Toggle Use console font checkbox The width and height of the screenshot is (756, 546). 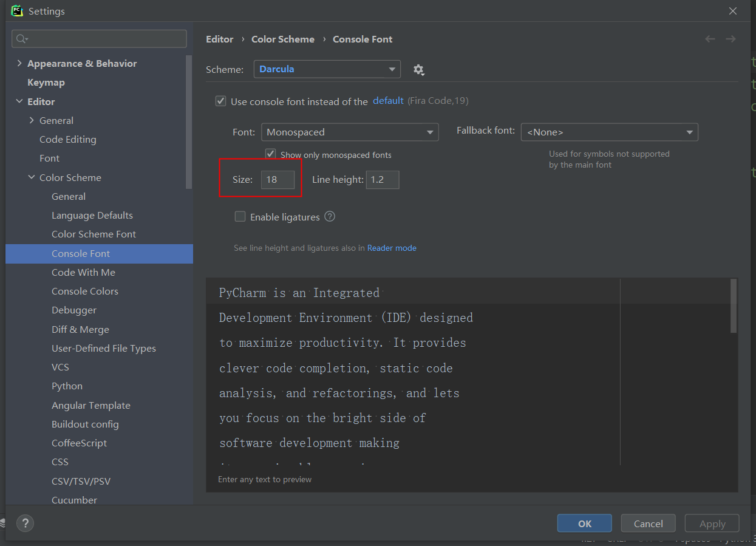221,101
